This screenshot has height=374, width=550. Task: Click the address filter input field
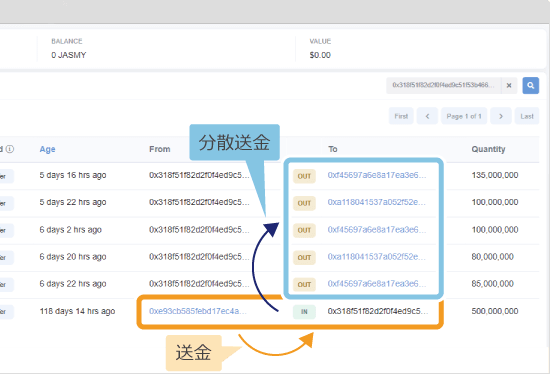point(444,85)
